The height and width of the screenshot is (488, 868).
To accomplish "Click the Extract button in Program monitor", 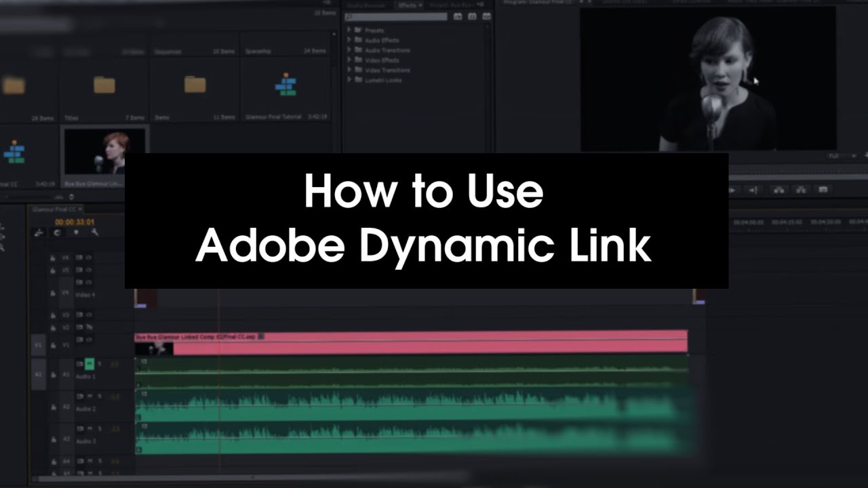I will (801, 190).
